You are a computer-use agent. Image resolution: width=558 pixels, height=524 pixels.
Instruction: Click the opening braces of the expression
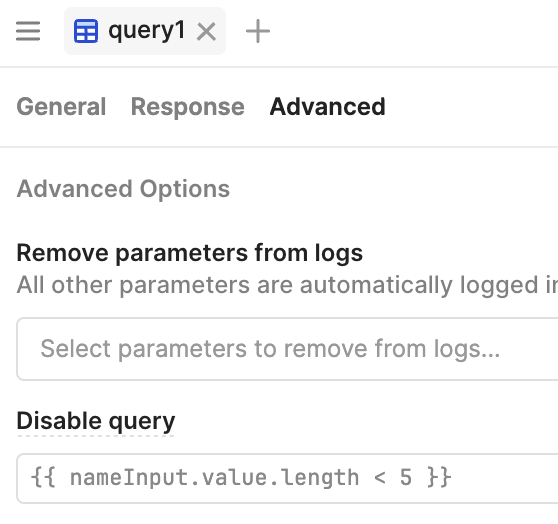click(43, 477)
